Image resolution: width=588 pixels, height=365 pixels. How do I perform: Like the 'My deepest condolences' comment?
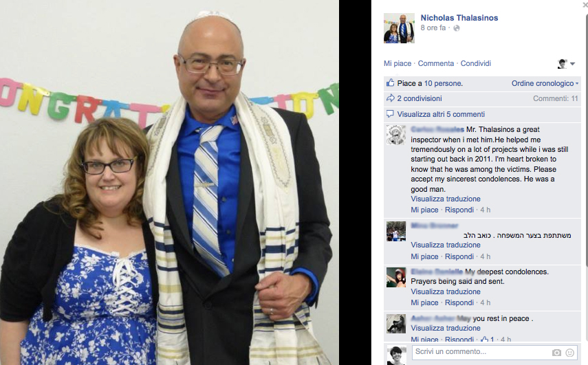tap(424, 302)
